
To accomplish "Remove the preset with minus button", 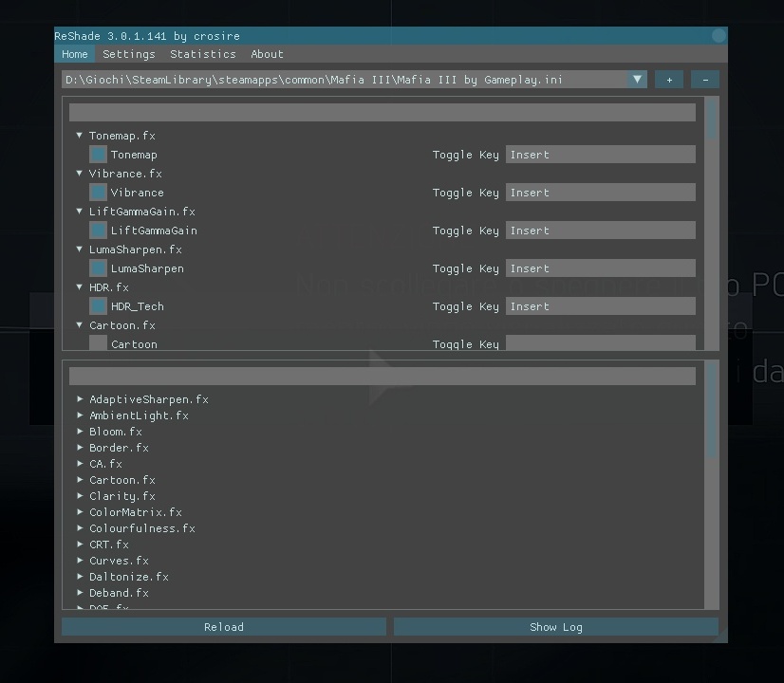I will (705, 80).
